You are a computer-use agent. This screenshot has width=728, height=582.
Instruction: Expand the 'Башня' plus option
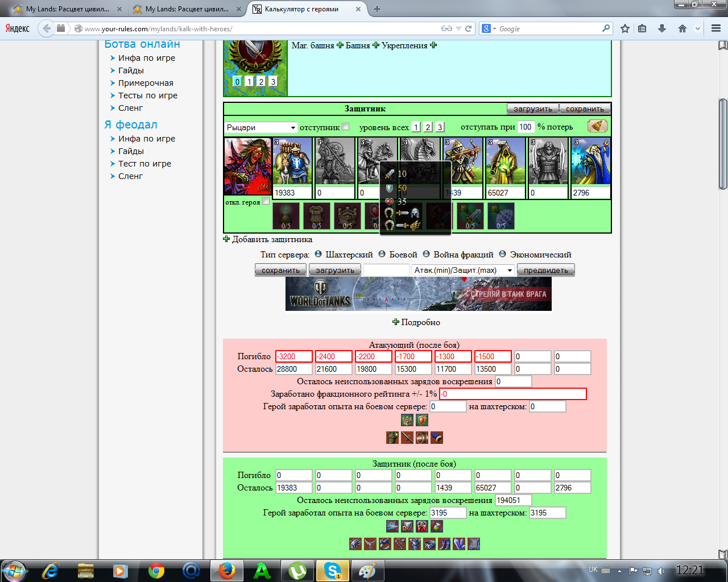click(x=376, y=45)
